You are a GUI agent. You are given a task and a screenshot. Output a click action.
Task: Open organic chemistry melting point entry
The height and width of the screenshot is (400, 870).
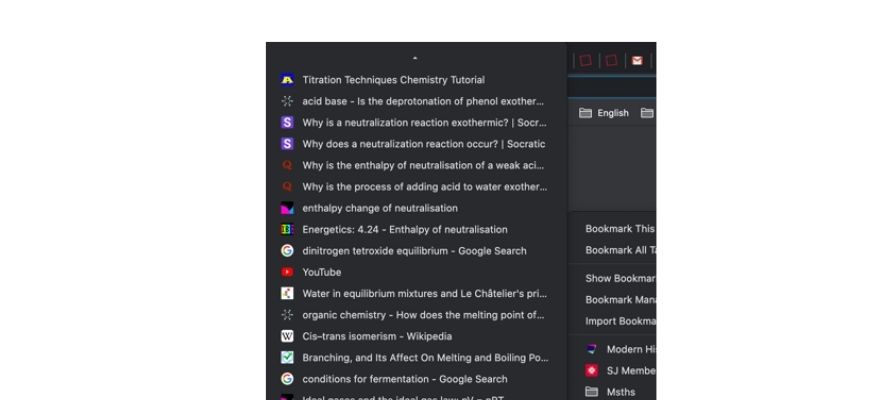click(416, 315)
